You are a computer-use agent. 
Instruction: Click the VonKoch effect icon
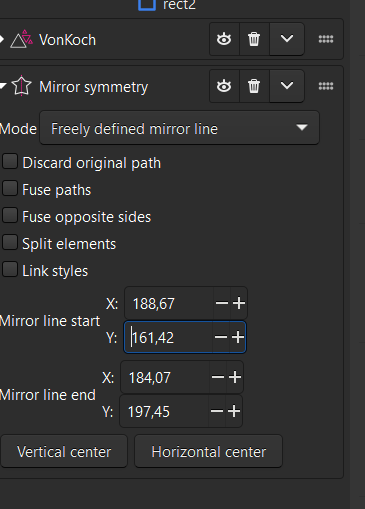22,39
